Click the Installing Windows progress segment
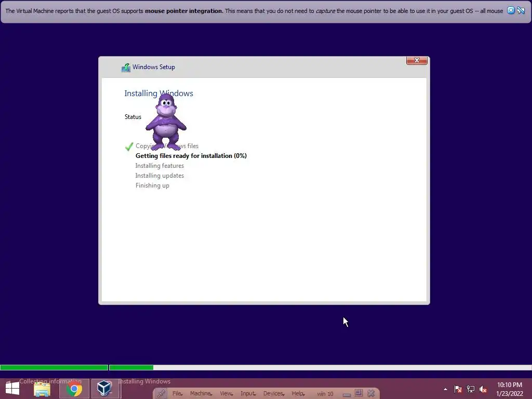This screenshot has height=399, width=532. coord(320,367)
